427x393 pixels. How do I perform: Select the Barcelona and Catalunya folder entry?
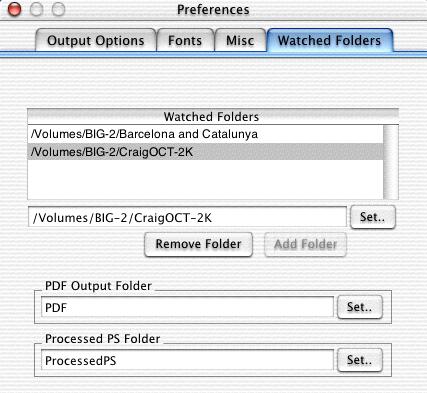(x=205, y=134)
